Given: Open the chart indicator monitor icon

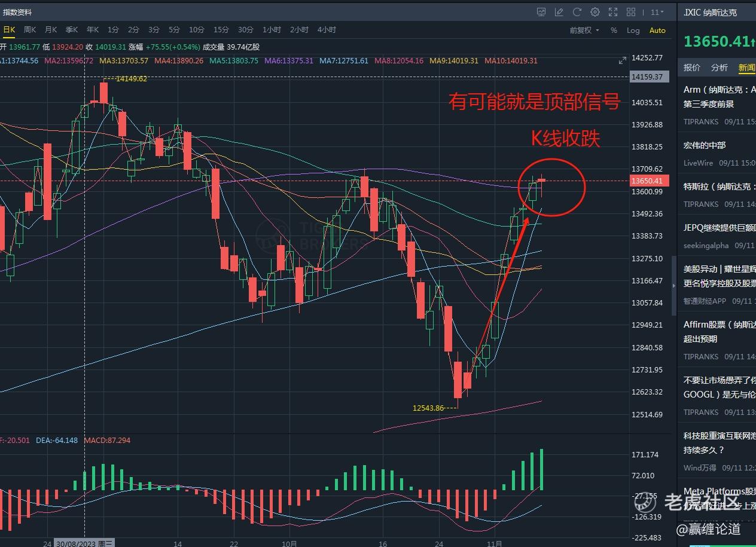Looking at the screenshot, I should (x=541, y=12).
